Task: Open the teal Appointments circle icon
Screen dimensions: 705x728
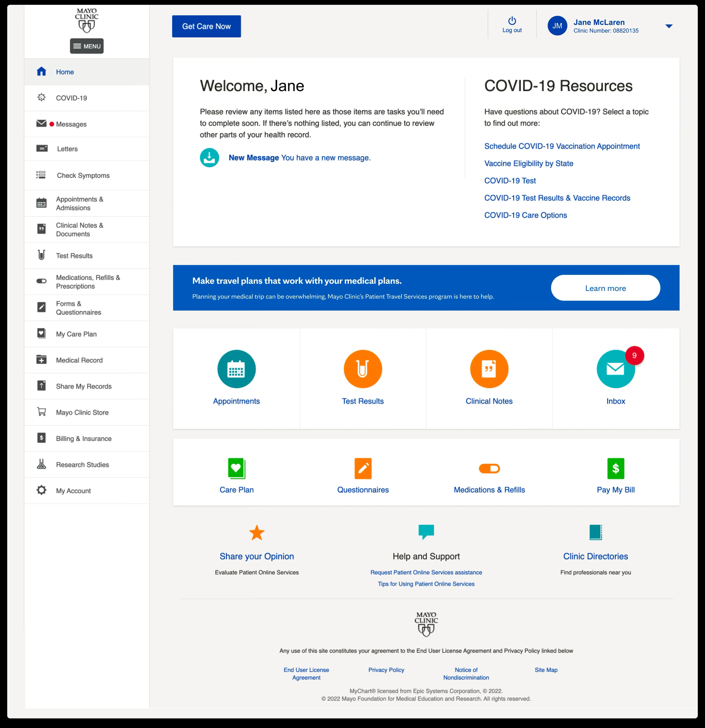Action: (236, 369)
